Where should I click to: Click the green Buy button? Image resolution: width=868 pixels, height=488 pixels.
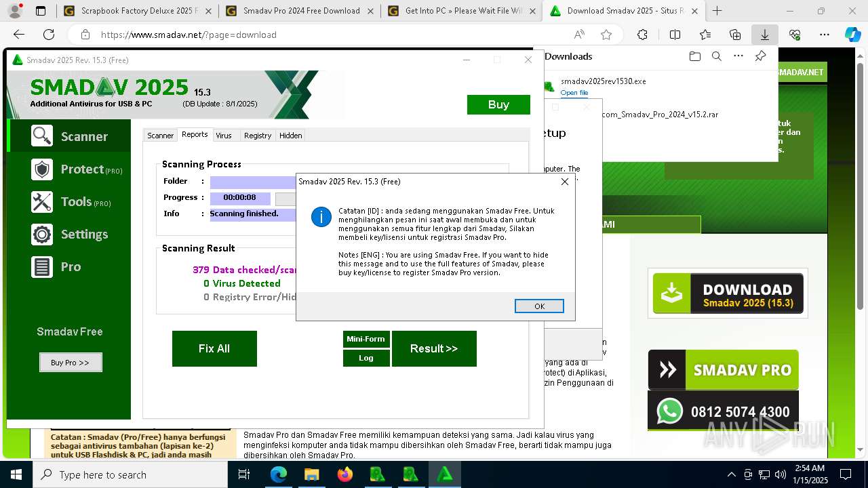pos(498,104)
